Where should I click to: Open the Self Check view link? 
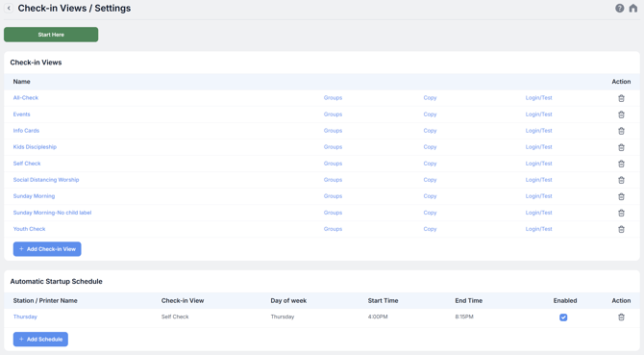tap(27, 164)
